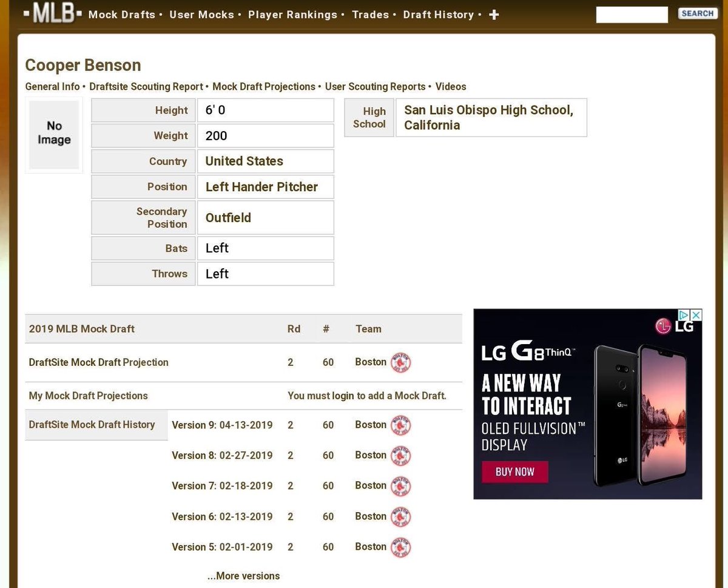Go to Draftsite Scouting Report section
Viewport: 728px width, 588px height.
point(146,87)
